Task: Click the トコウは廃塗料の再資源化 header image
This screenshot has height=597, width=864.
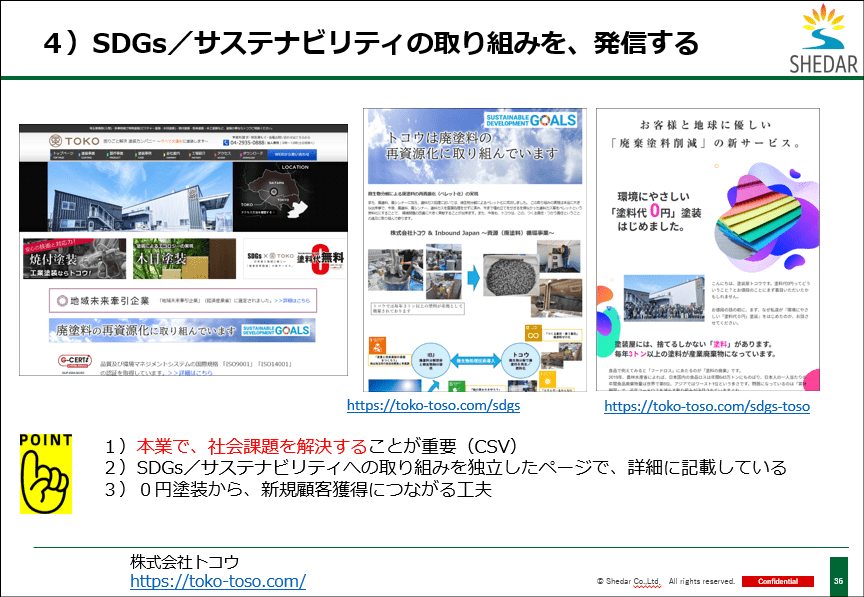Action: tap(475, 146)
